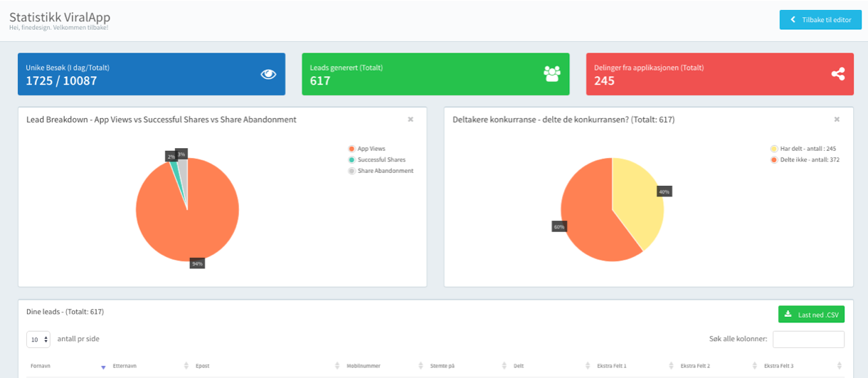The height and width of the screenshot is (378, 868).
Task: Click the Tilbake til editor button
Action: (820, 20)
